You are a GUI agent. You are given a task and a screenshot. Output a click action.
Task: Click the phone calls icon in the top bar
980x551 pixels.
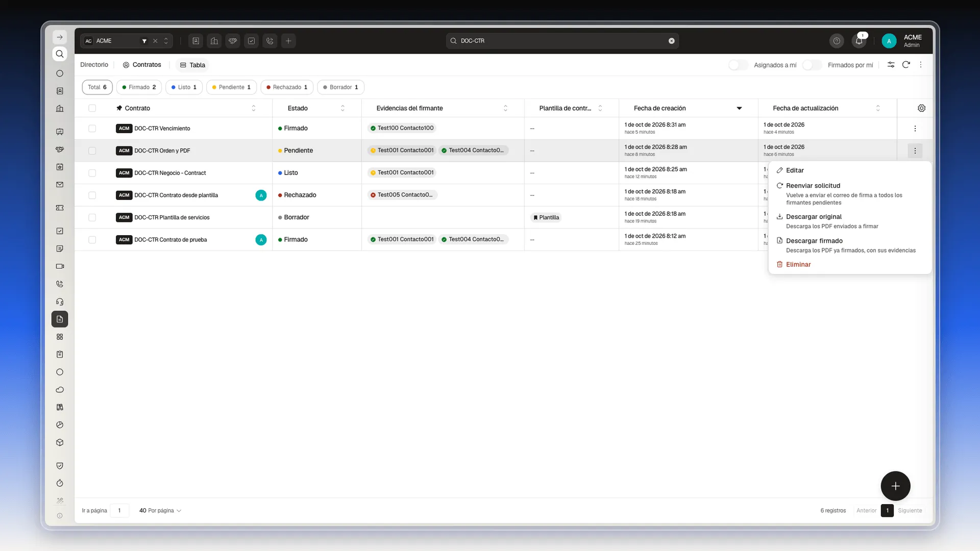[x=270, y=41]
